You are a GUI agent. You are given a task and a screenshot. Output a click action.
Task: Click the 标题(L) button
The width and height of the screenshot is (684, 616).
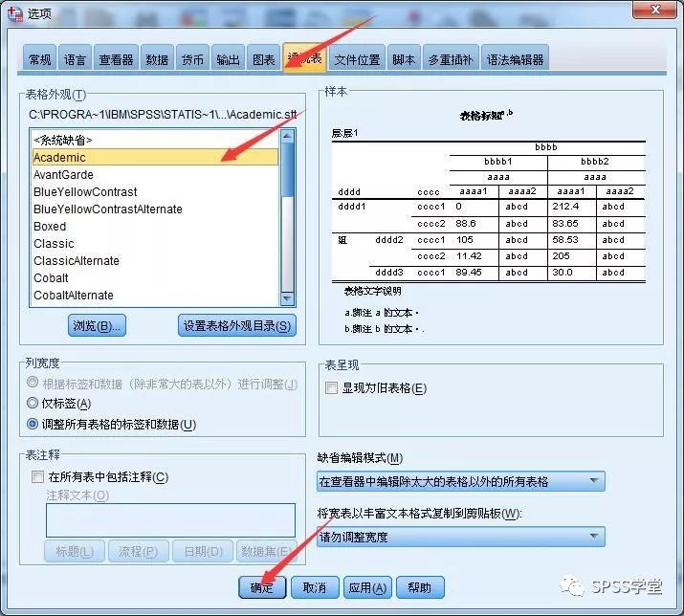[x=75, y=551]
